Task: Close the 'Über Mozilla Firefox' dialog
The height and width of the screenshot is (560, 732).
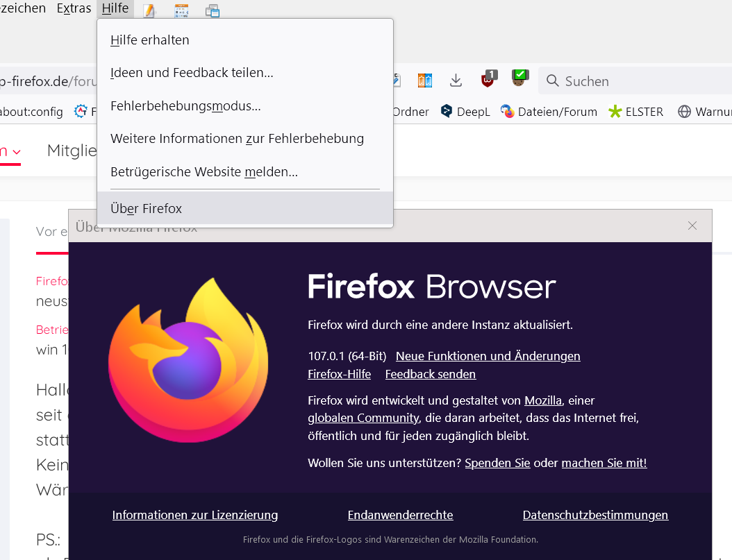Action: click(x=692, y=226)
